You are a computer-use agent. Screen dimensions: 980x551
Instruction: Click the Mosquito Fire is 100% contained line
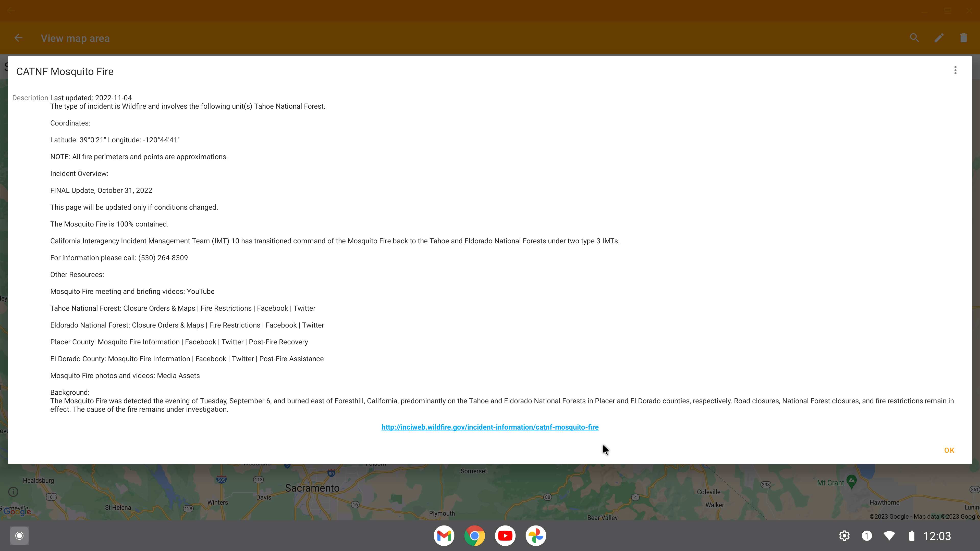109,224
